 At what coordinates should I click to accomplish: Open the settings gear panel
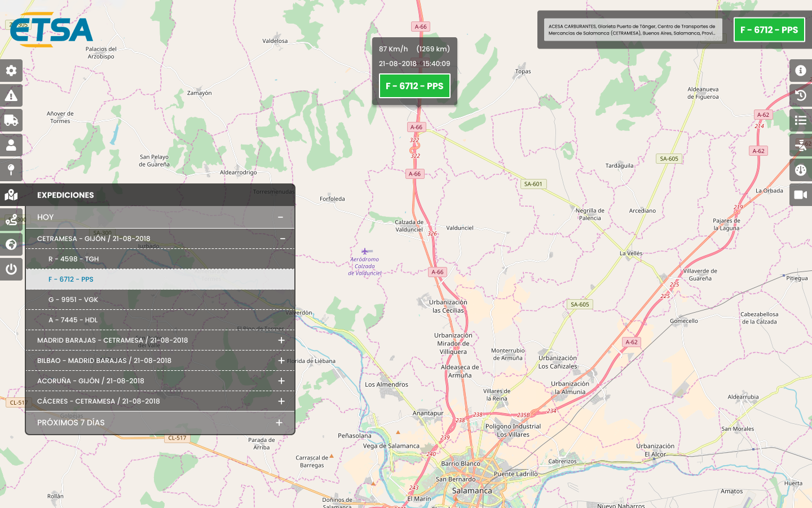pos(11,71)
